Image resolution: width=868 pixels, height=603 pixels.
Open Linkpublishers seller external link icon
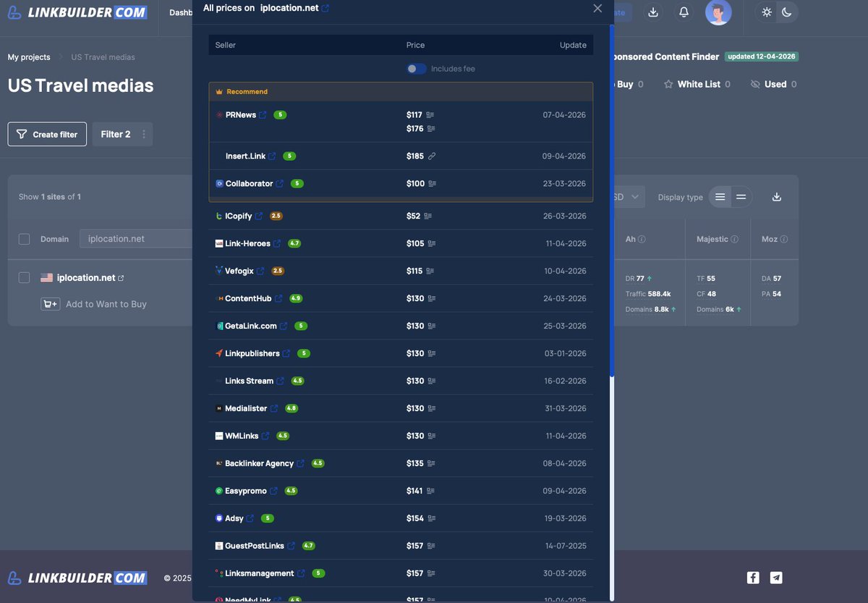click(286, 354)
